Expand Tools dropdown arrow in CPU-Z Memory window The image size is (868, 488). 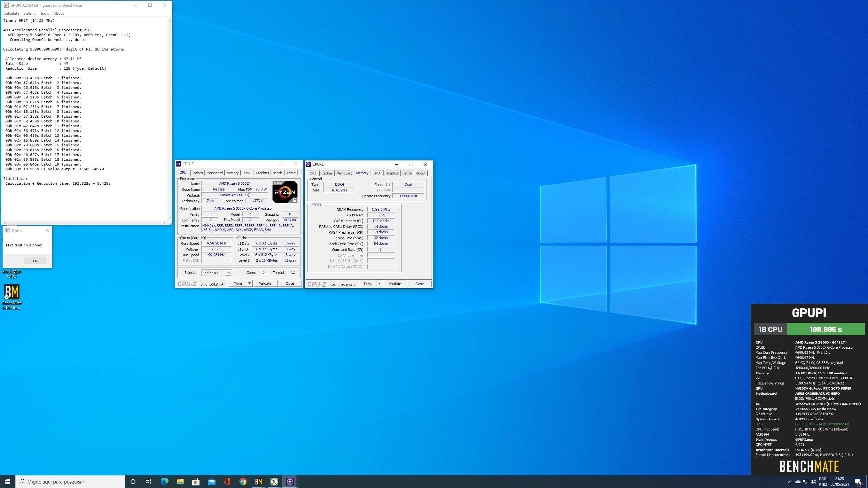coord(379,284)
